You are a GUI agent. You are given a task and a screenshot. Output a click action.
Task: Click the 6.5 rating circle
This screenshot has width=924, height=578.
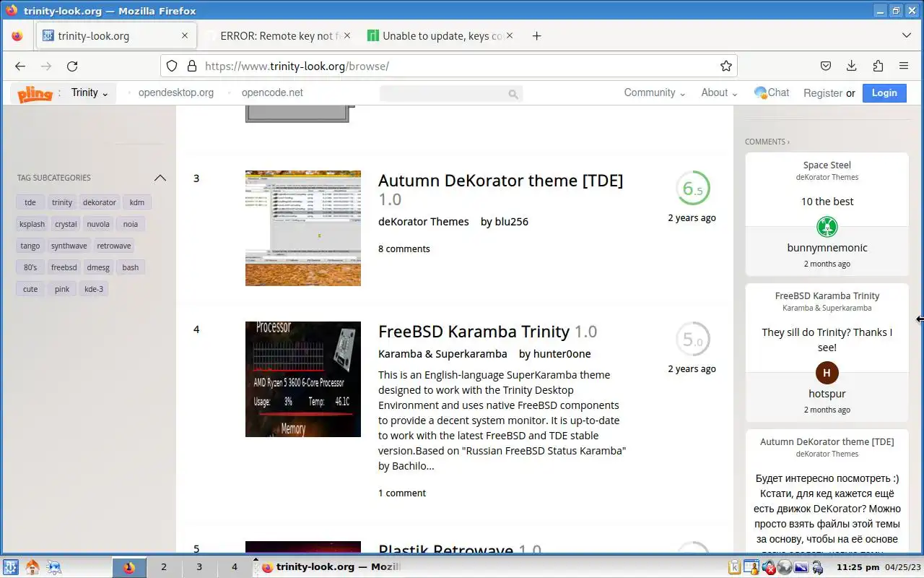click(x=692, y=189)
